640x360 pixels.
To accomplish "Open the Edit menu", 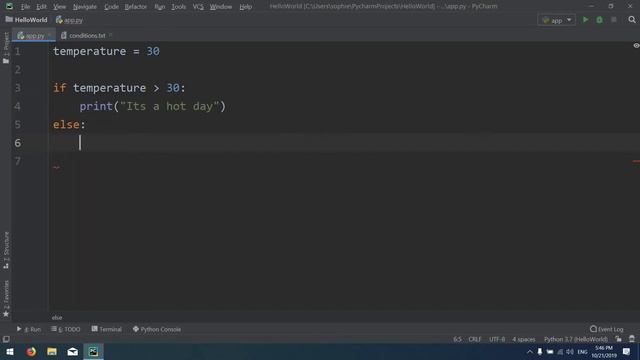I will pyautogui.click(x=41, y=7).
